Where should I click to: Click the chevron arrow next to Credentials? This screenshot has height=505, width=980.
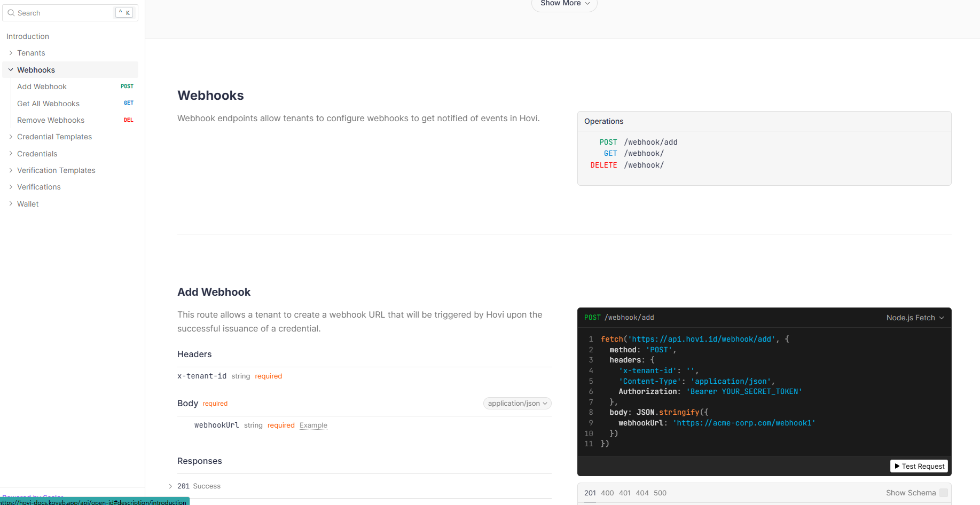point(11,154)
